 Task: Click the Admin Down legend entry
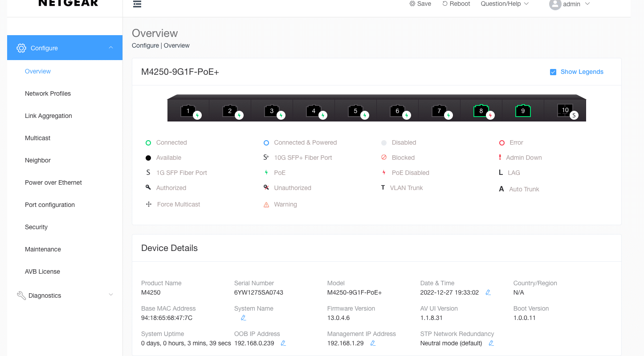[x=520, y=158]
